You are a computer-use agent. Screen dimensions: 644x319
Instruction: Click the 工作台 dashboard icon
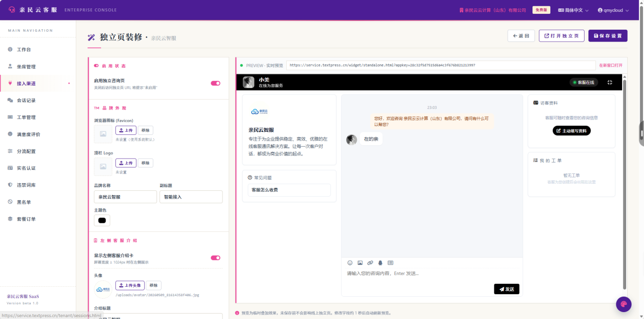click(x=10, y=50)
